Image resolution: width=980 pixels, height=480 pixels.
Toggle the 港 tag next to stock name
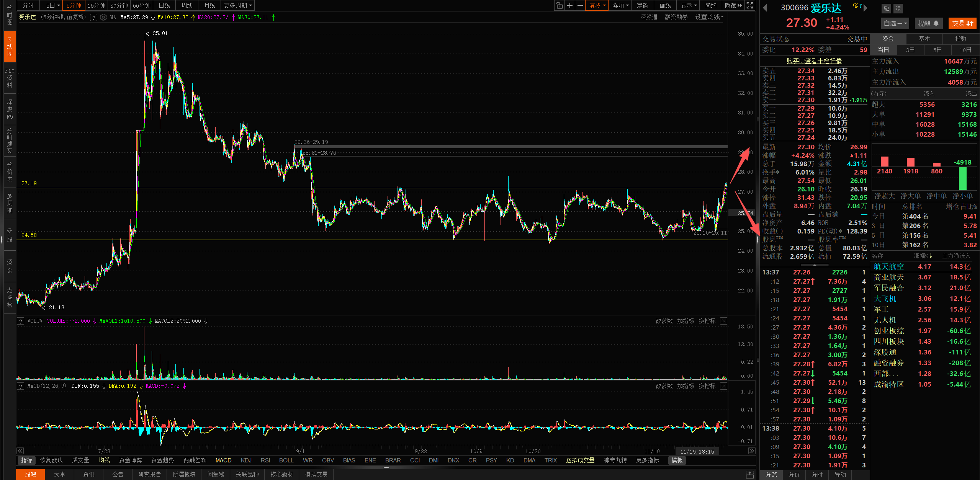coord(898,8)
